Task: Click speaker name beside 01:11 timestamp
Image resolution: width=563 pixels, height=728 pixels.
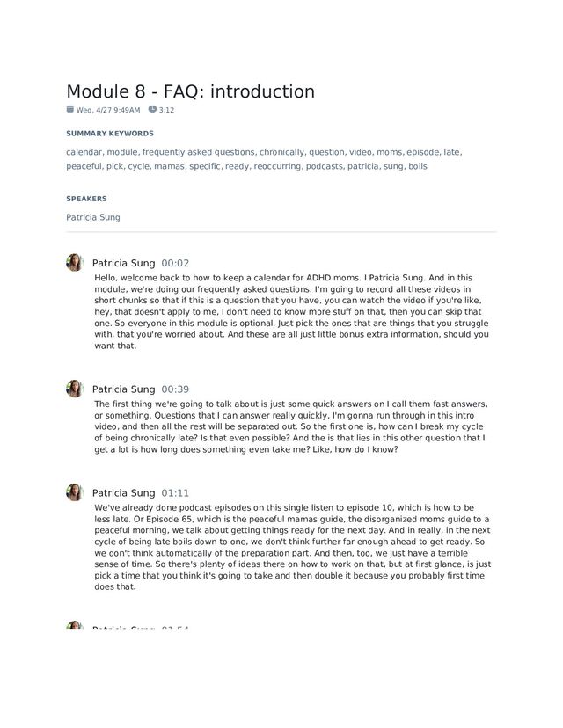Action: tap(123, 493)
